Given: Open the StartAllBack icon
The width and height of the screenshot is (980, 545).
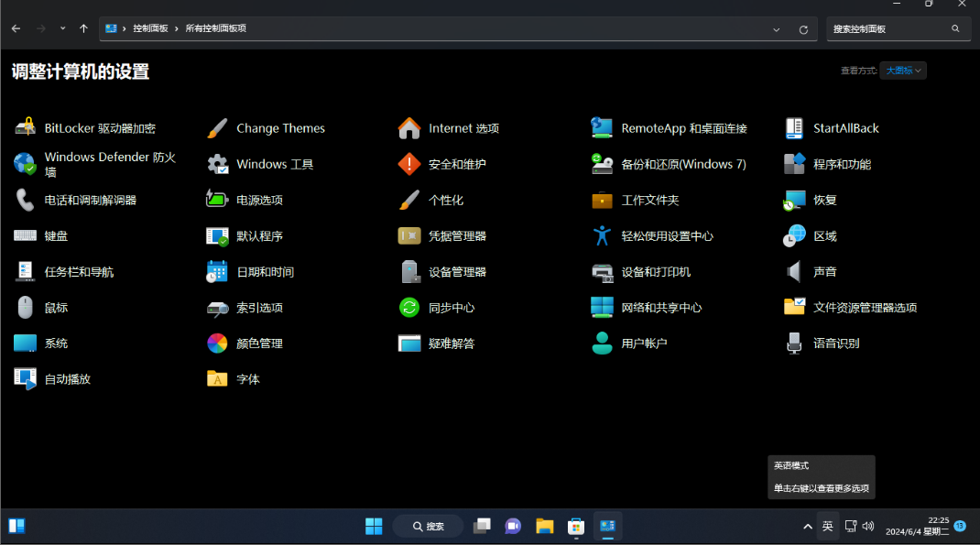Looking at the screenshot, I should [794, 127].
